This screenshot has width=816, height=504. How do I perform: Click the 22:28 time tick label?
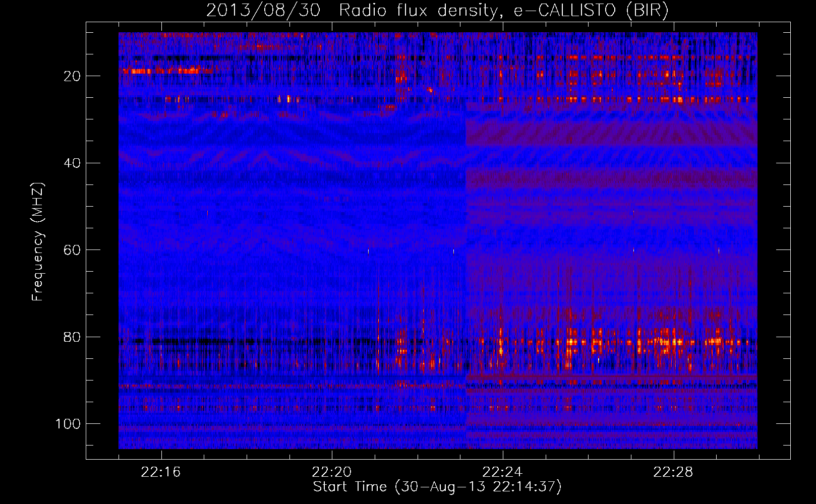673,472
